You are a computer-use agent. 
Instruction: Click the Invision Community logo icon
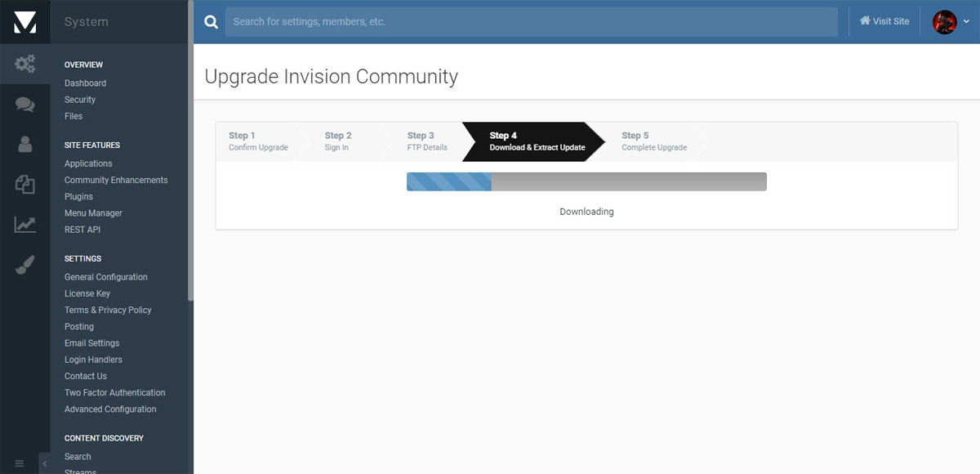coord(24,22)
